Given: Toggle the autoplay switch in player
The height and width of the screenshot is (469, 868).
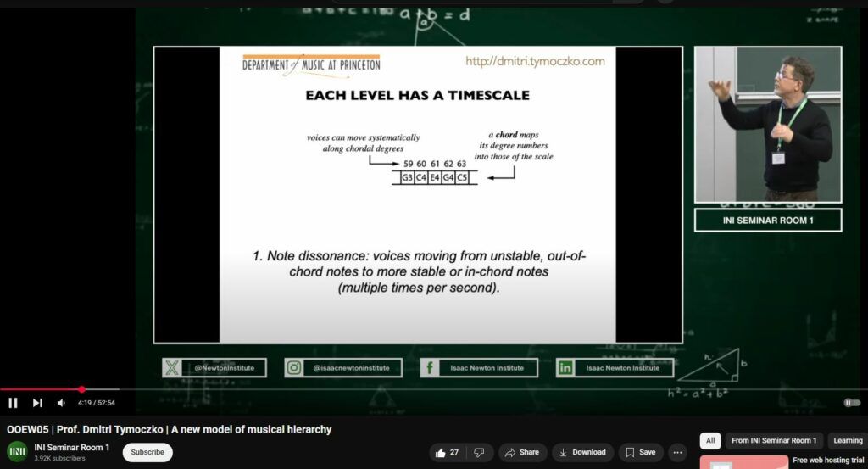Looking at the screenshot, I should coord(851,403).
